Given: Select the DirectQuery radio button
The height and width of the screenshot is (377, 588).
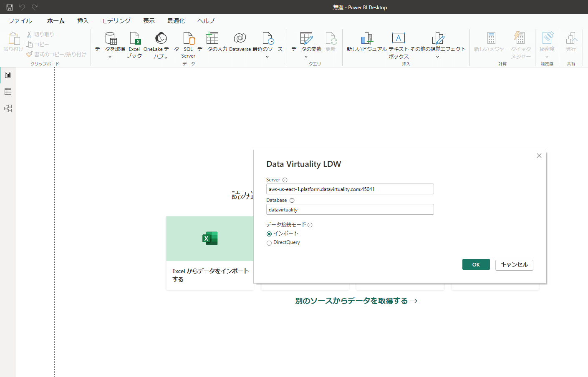Looking at the screenshot, I should (x=269, y=243).
